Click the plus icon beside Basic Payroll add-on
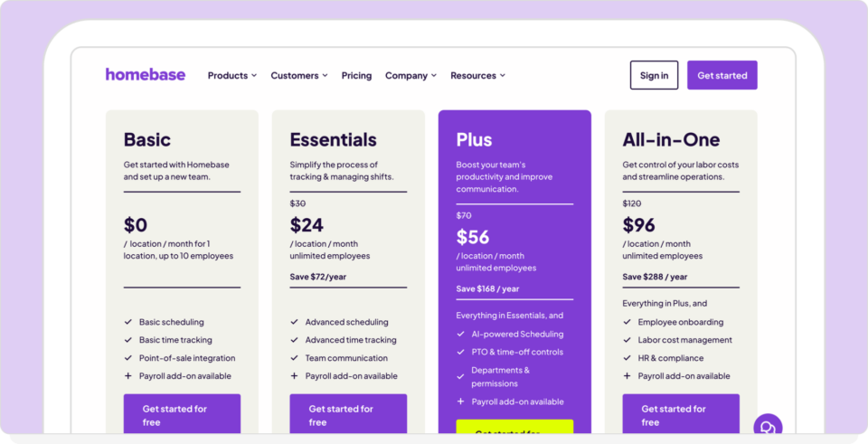The height and width of the screenshot is (444, 868). [x=128, y=376]
